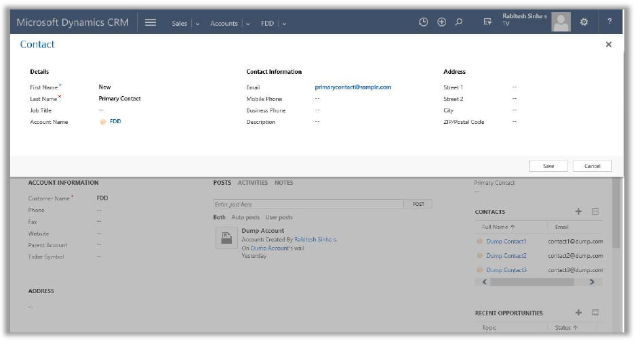The width and height of the screenshot is (644, 348).
Task: Click the recently viewed clock icon
Action: 424,22
